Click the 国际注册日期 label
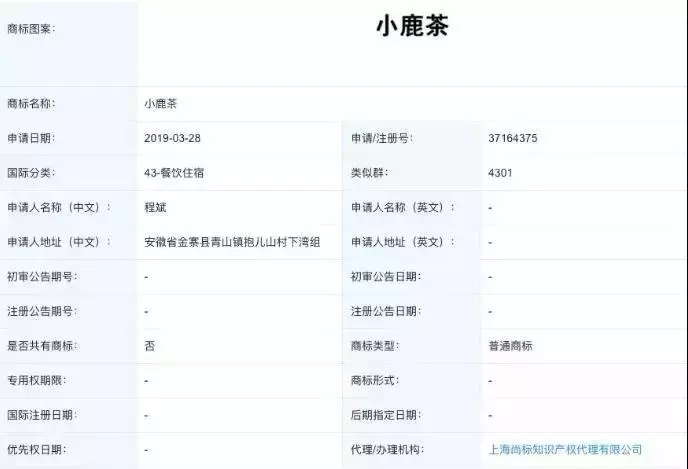Image resolution: width=688 pixels, height=469 pixels. [x=42, y=415]
